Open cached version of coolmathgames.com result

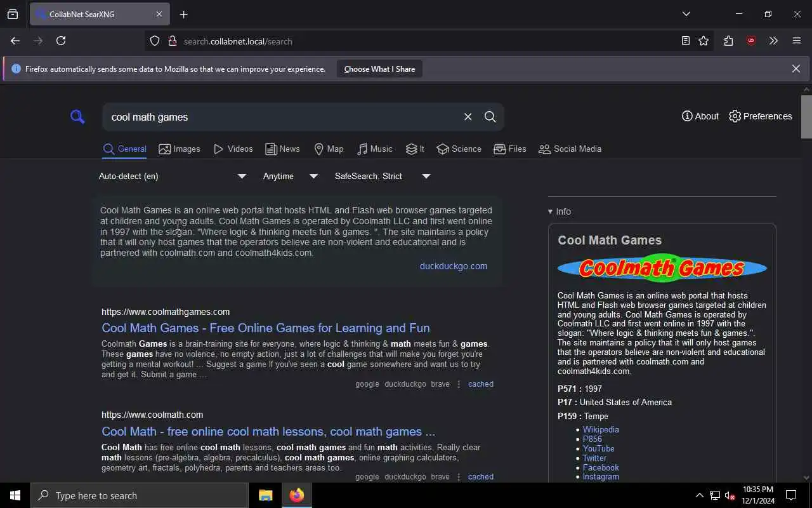(x=481, y=384)
